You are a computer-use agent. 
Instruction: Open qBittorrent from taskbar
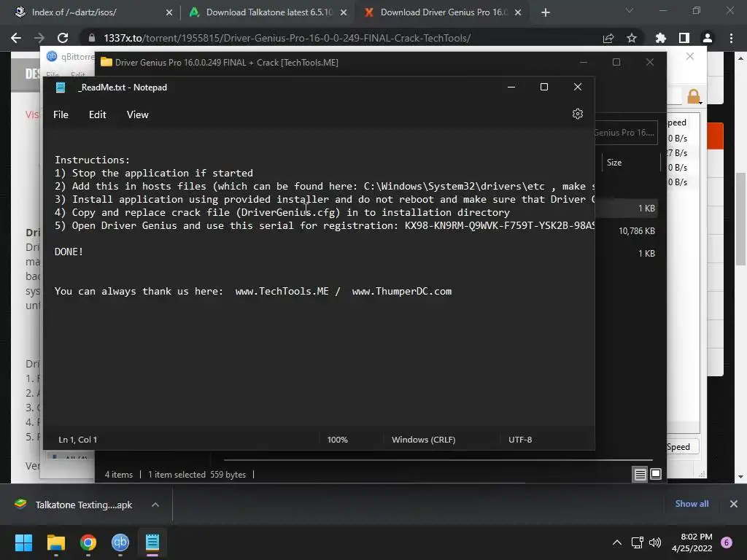click(120, 542)
